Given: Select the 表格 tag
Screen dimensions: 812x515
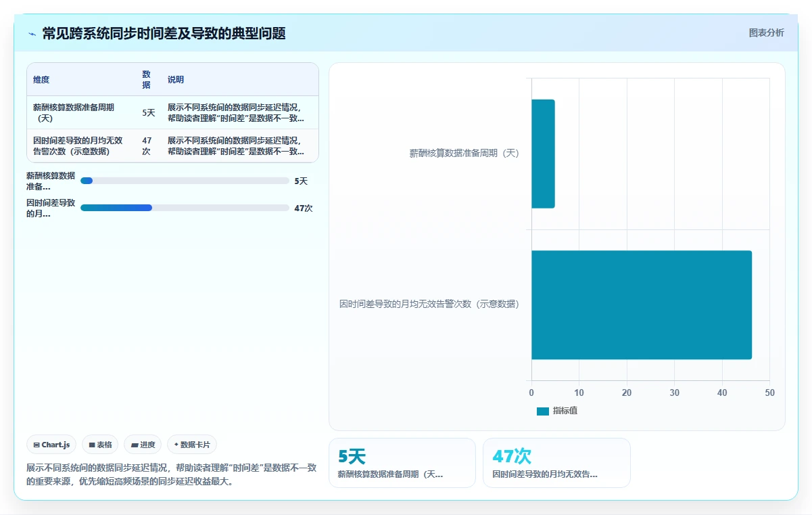Looking at the screenshot, I should point(100,445).
